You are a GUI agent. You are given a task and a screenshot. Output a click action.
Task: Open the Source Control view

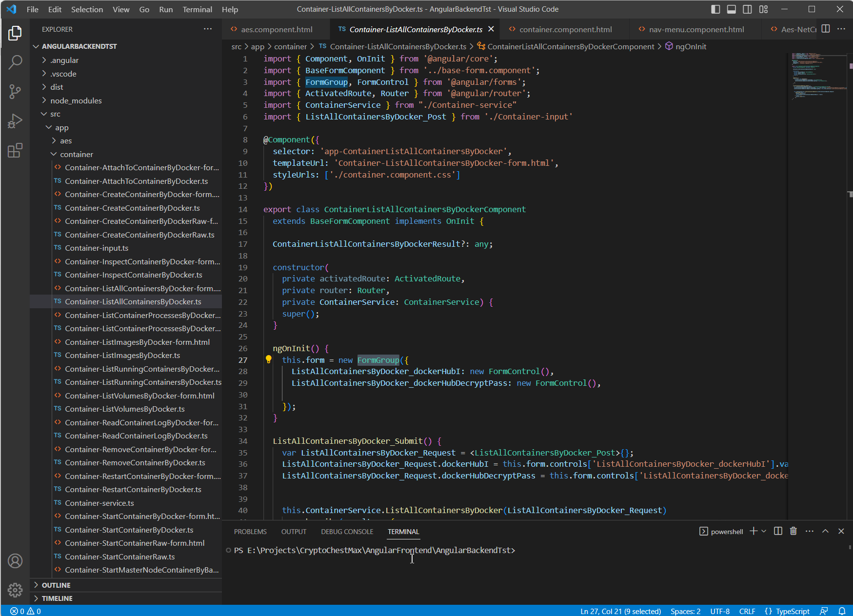click(15, 91)
